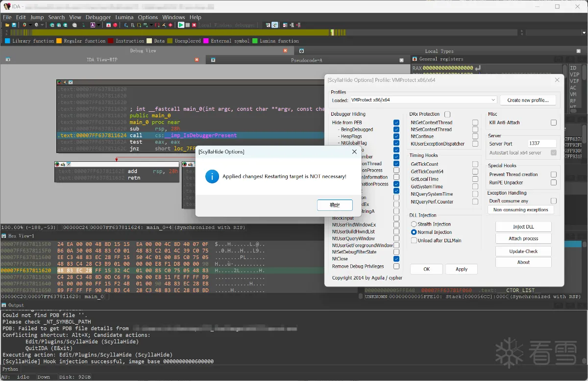Select Stealth Injection radio button
Screen dimensions: 588x381
point(414,224)
